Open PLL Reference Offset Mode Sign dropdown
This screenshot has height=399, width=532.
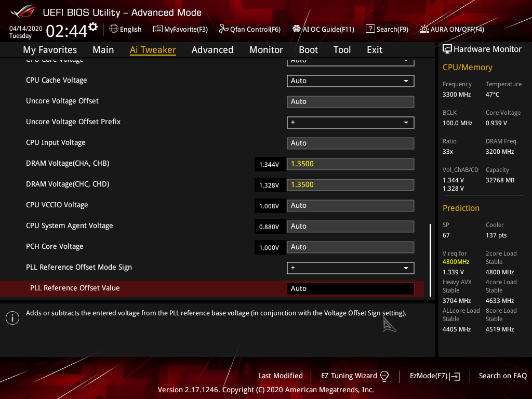tap(351, 268)
